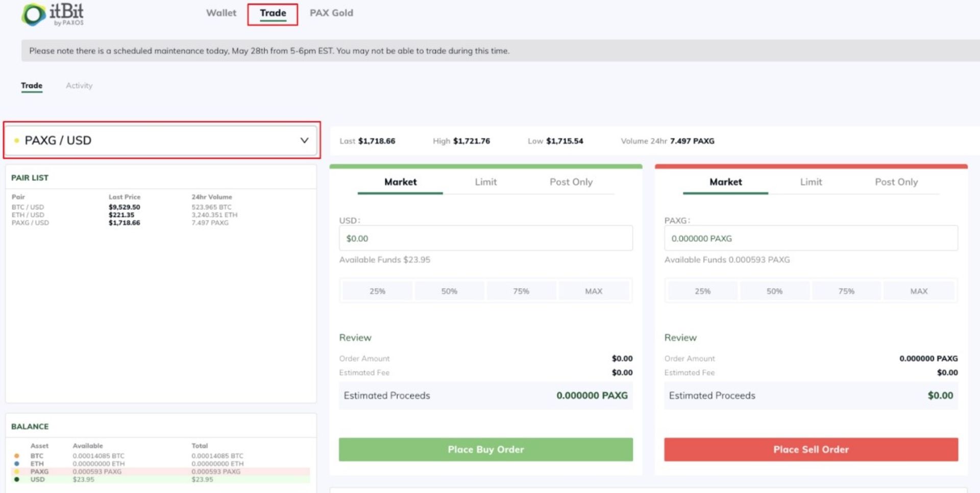Choose Limit order type in sell panel
The width and height of the screenshot is (980, 493).
point(811,182)
